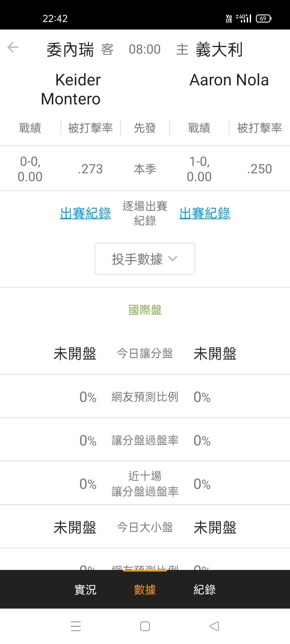This screenshot has height=644, width=290.
Task: Select the 數據 tab
Action: [x=145, y=590]
